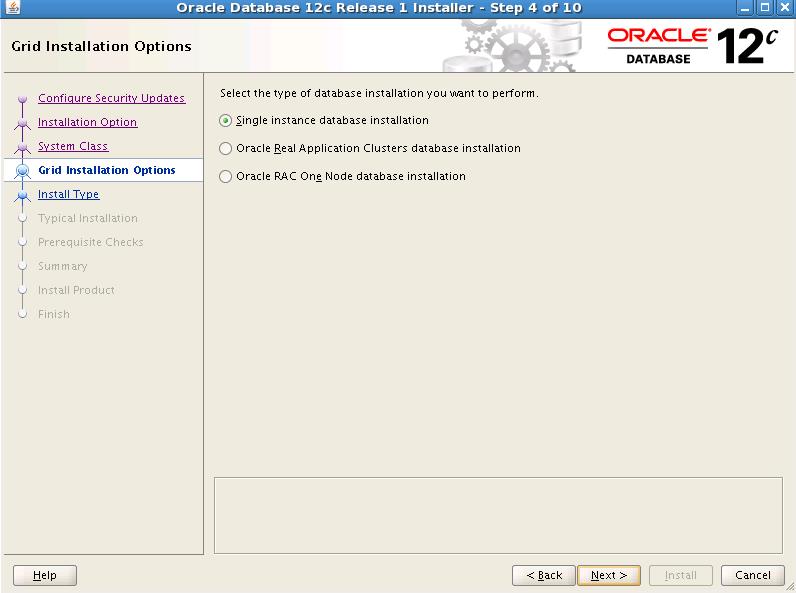
Task: Click the Configure Security Updates step marker icon
Action: coord(22,99)
